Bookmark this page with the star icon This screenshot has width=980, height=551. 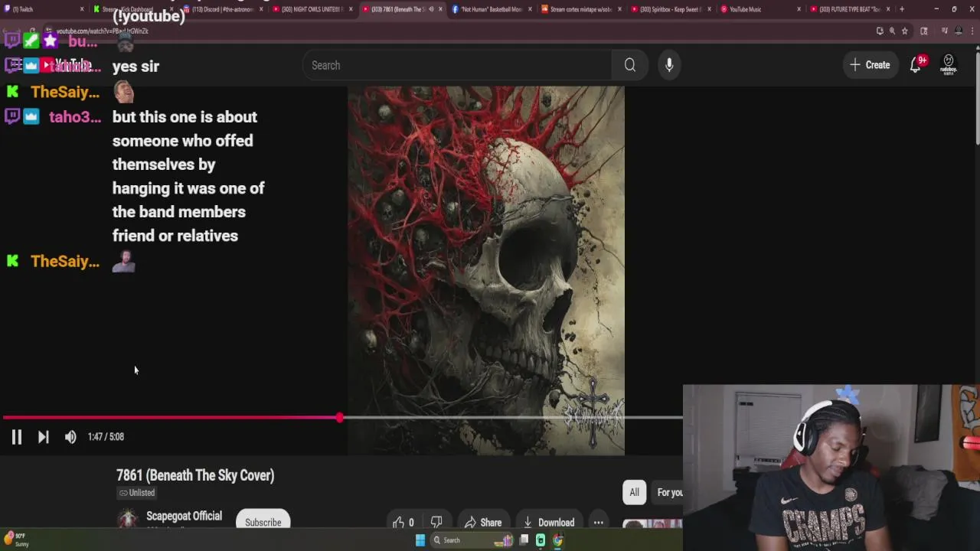click(x=904, y=31)
